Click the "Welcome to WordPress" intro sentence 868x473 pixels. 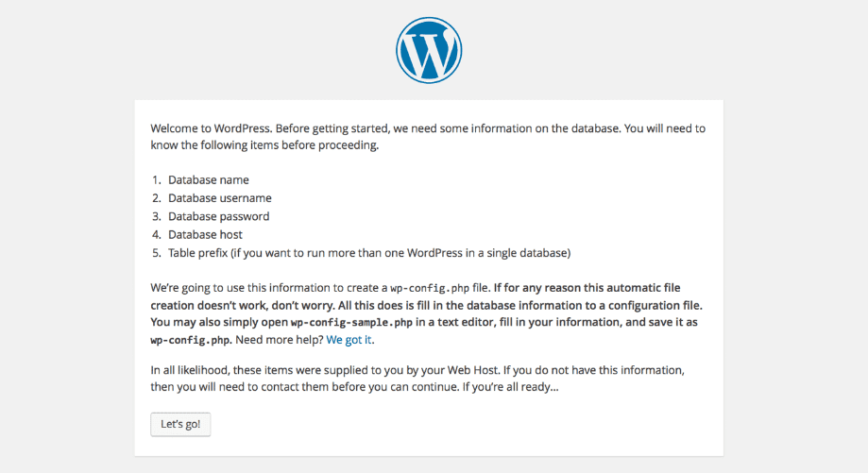211,128
